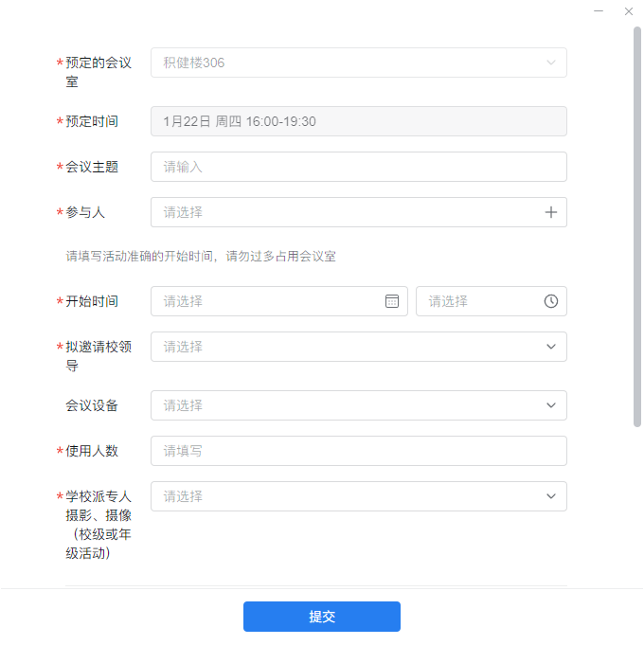
Task: Open the calendar icon in 开始时间
Action: coord(392,301)
